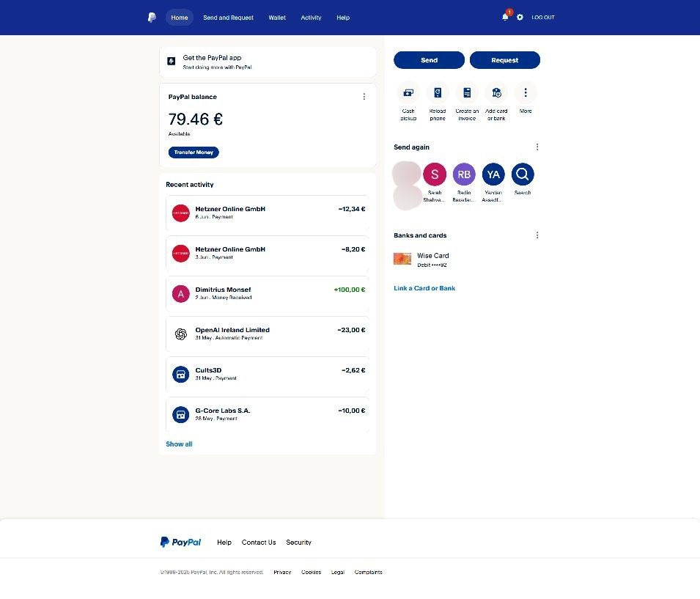
Task: Click the Cash pickup icon
Action: (408, 93)
